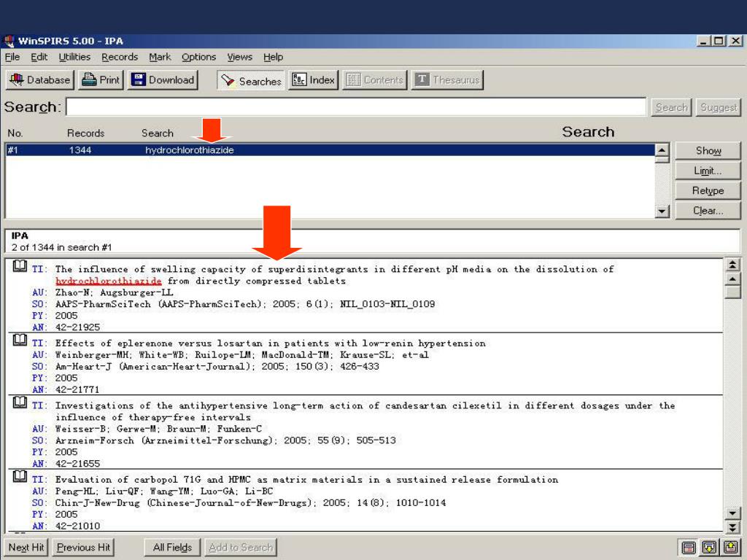This screenshot has height=560, width=747.
Task: Click the authors line Peng-HL; Liu-QF
Action: (x=164, y=491)
